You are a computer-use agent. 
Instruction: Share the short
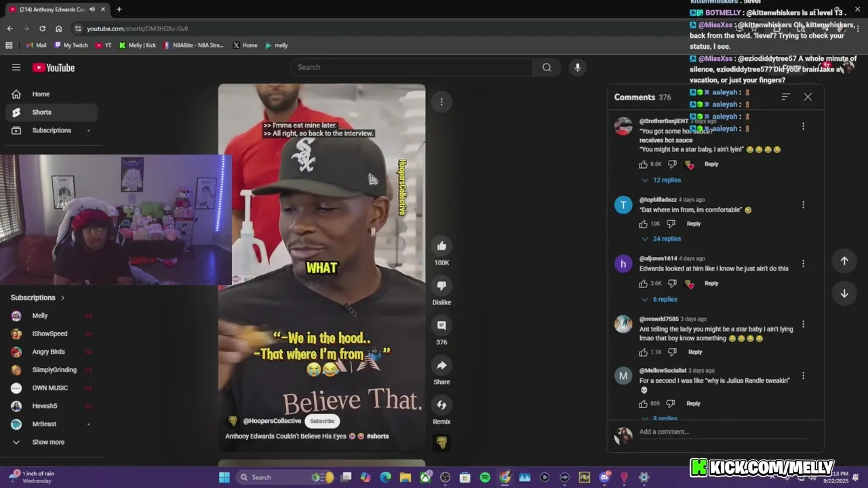coord(441,365)
